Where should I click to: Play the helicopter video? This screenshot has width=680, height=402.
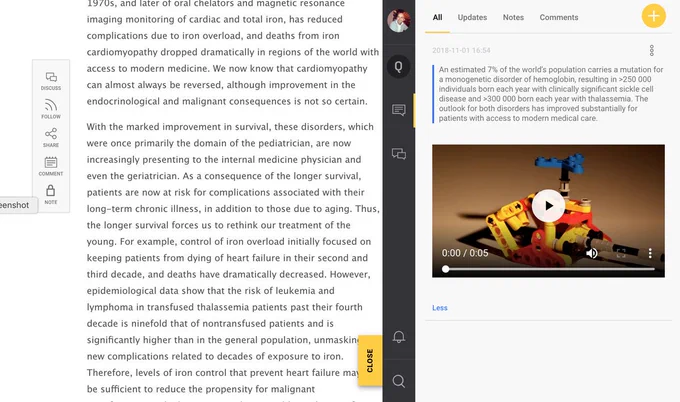[548, 206]
